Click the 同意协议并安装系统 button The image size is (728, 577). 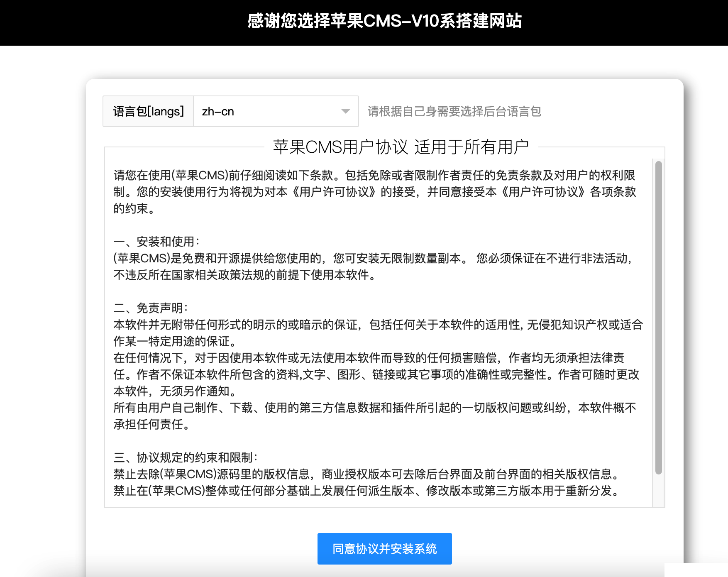[x=384, y=548]
